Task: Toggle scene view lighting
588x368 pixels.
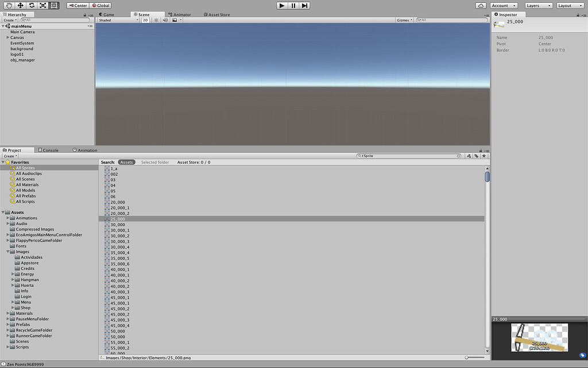Action: (156, 20)
